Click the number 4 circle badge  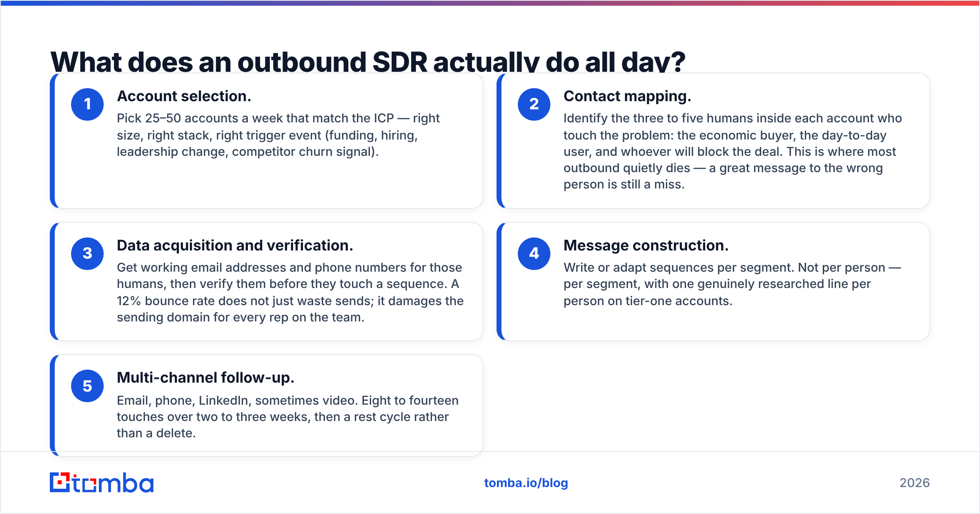tap(534, 254)
